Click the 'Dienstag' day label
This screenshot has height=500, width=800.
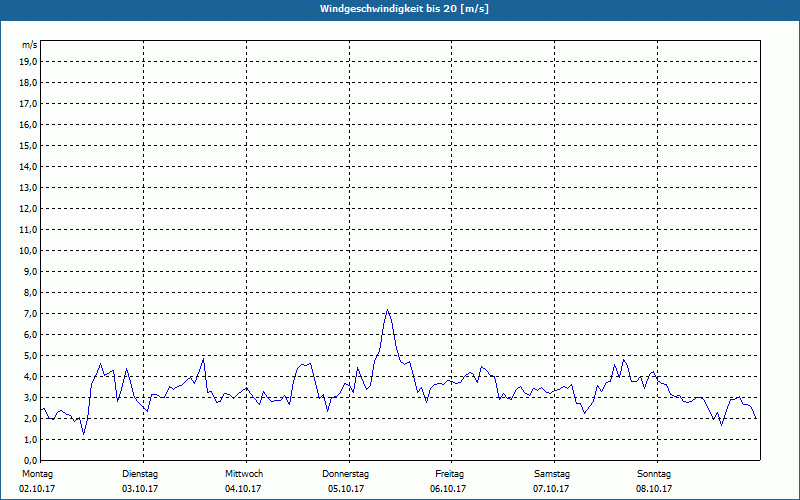tap(140, 474)
